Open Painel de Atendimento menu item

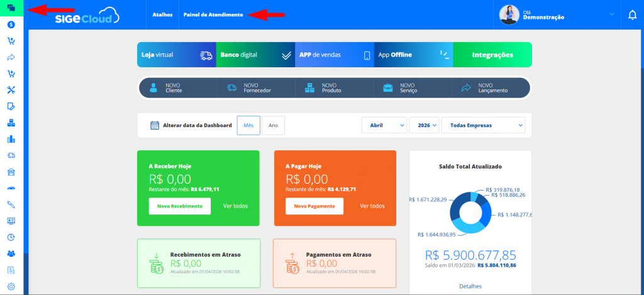coord(213,14)
